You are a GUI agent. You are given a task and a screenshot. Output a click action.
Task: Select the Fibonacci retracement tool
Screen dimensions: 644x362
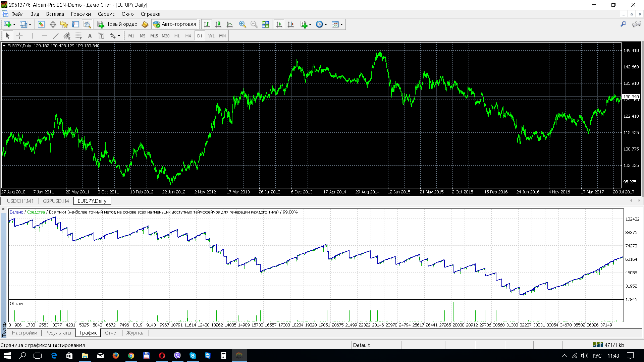pos(78,36)
